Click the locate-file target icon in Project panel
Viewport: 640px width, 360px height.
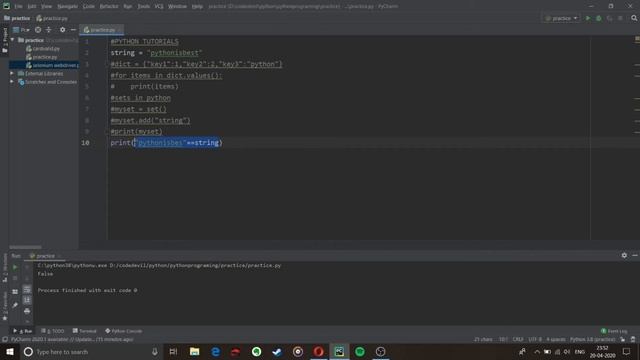pyautogui.click(x=38, y=30)
